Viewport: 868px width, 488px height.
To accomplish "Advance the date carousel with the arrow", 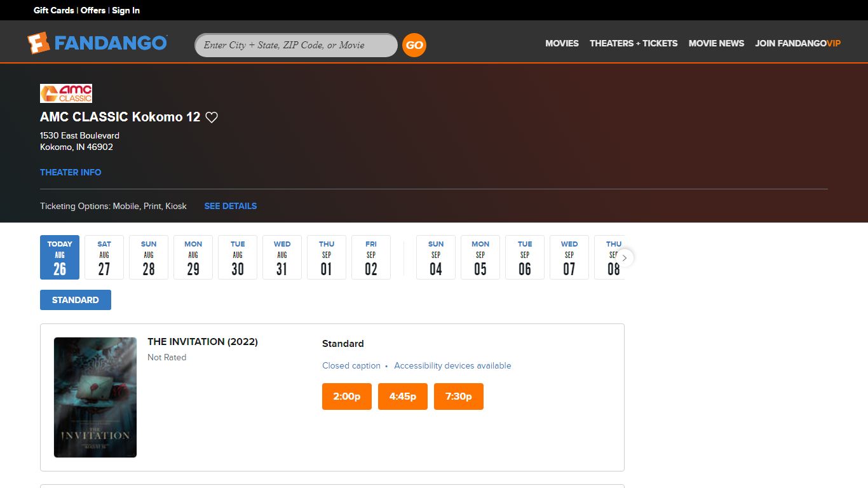I will [x=624, y=258].
